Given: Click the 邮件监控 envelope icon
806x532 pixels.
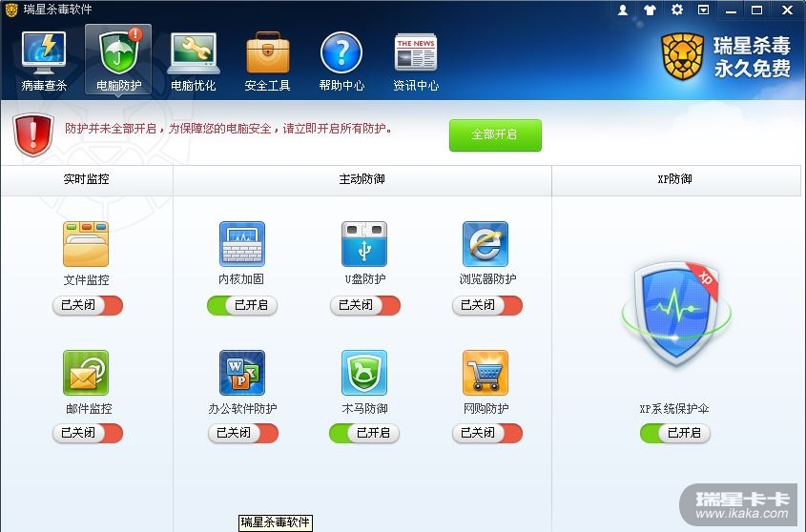Looking at the screenshot, I should [x=86, y=373].
